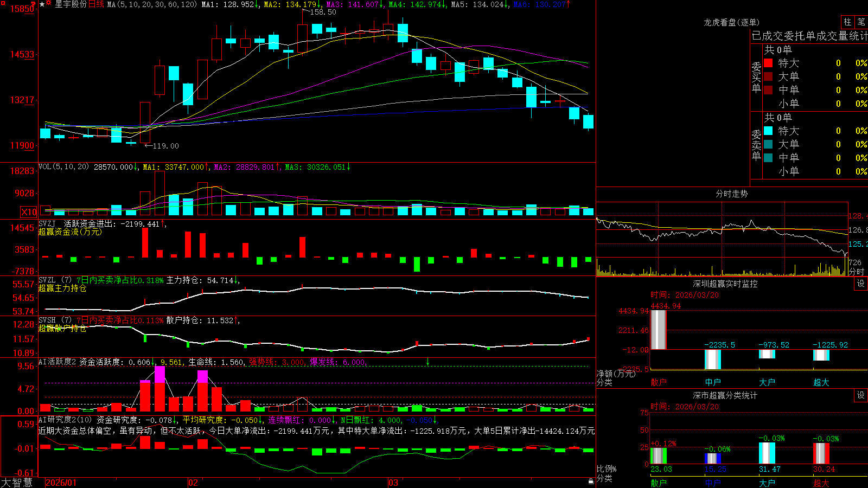
Task: Click the X10 volume scale box
Action: point(29,212)
